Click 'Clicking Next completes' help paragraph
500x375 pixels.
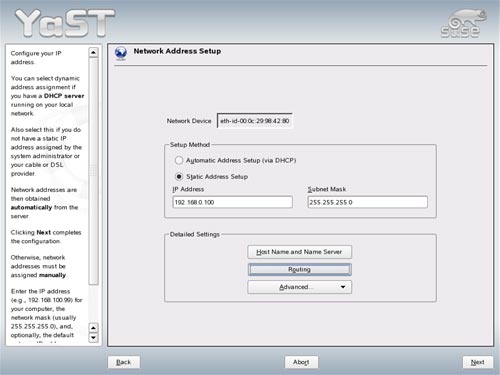[46, 237]
